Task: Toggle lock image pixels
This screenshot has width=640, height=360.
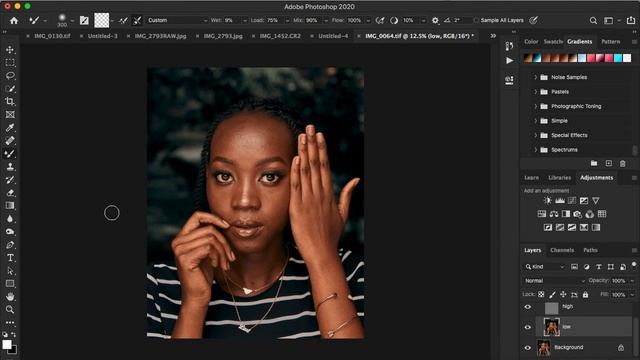Action: pos(552,294)
